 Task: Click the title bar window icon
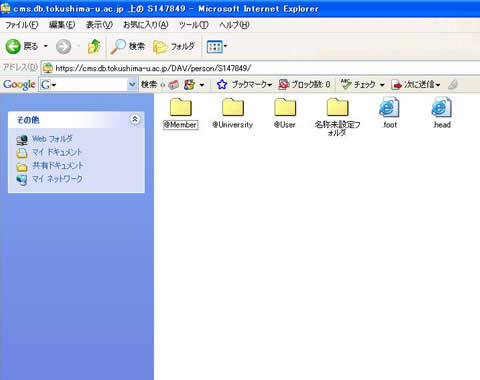[x=6, y=8]
